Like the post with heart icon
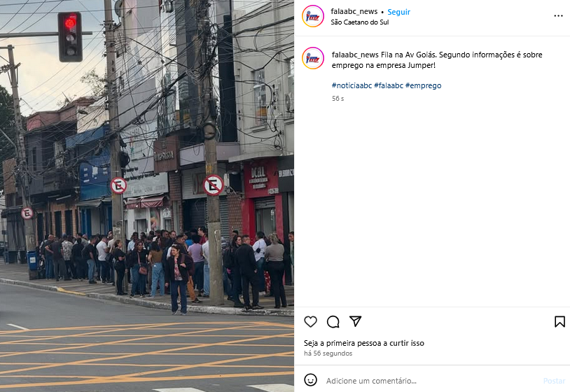Screen dimensions: 570x392 (x=310, y=321)
